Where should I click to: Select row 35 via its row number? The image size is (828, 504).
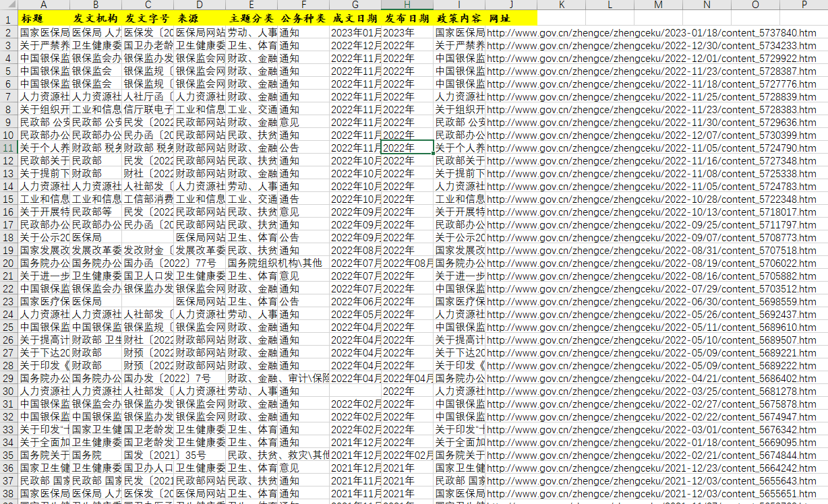[9, 455]
